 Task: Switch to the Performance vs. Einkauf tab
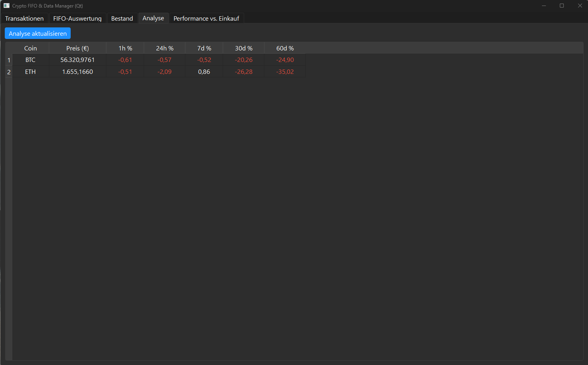point(206,18)
